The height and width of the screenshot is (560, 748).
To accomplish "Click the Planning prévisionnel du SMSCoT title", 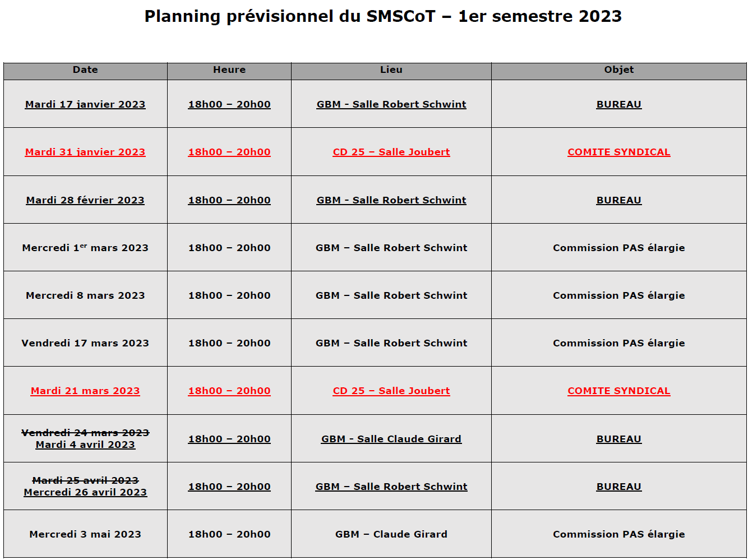I will 383,16.
